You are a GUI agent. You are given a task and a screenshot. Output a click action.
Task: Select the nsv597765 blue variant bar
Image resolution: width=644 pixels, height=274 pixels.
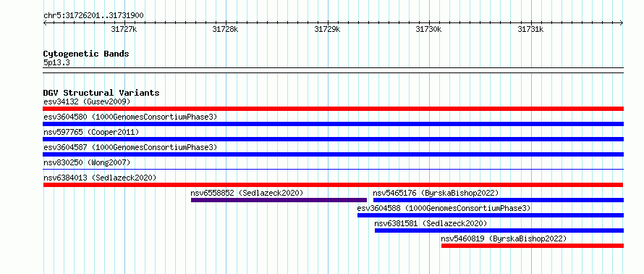click(x=333, y=139)
